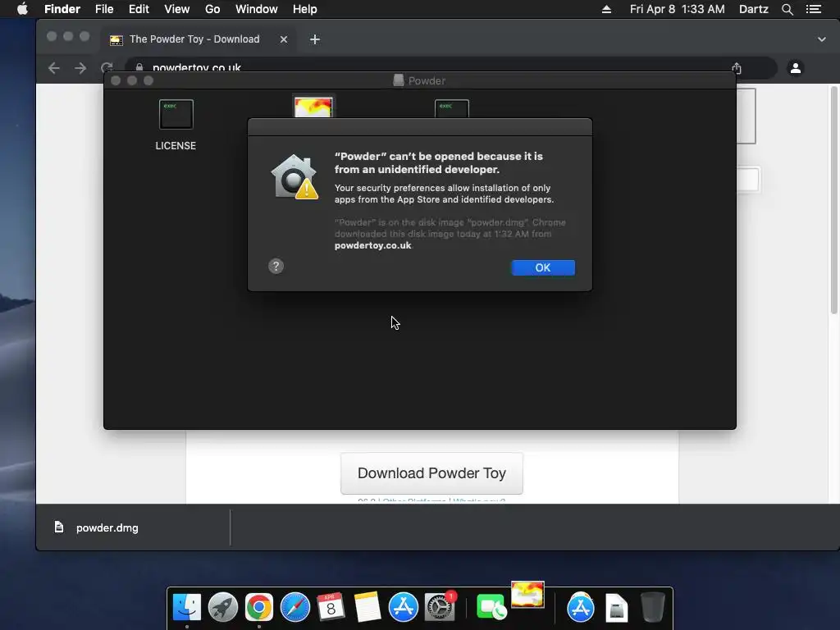Open Calendar from the Dock
The width and height of the screenshot is (840, 630).
[331, 607]
